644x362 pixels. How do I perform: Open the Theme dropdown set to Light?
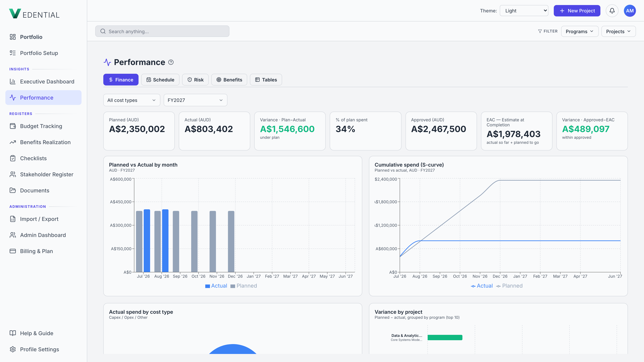(524, 11)
